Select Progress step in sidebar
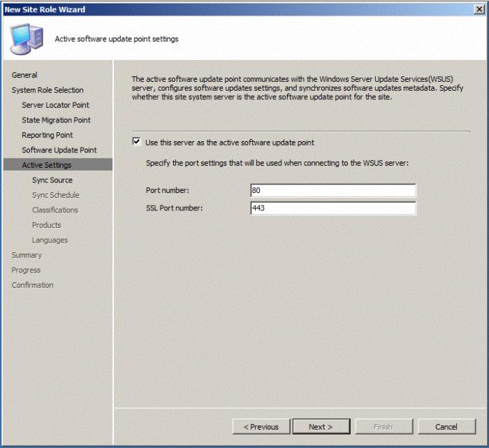 coord(26,270)
